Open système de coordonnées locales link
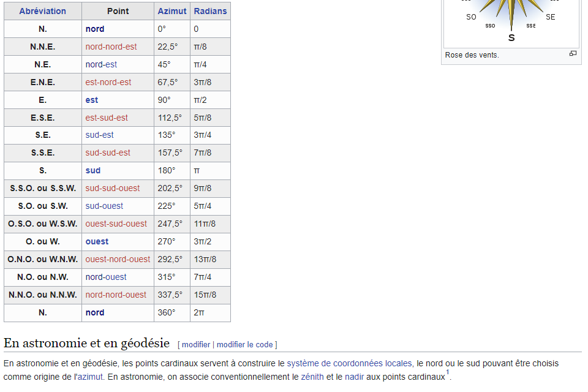588x392 pixels. 350,363
